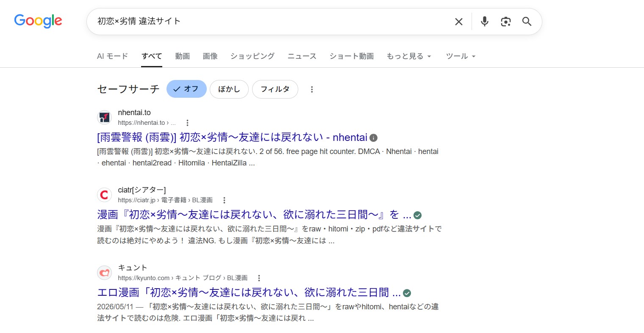Open the SafeSearch three-dot options menu
644x333 pixels.
click(312, 89)
